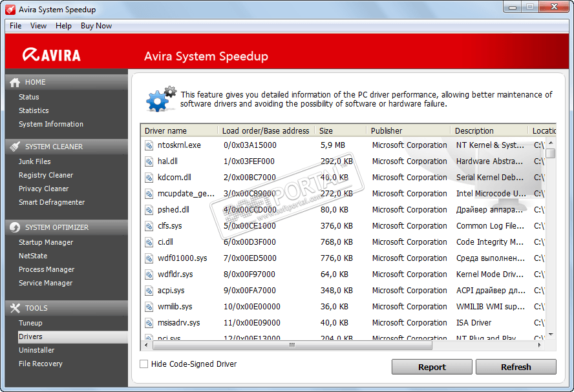Click the file icon beside pshed.dll
This screenshot has width=574, height=392.
click(x=149, y=210)
